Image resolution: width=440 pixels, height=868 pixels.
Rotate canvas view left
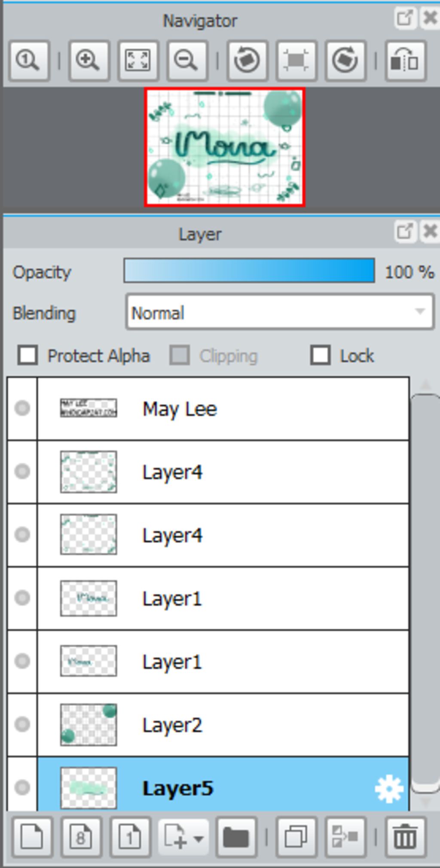click(x=247, y=60)
